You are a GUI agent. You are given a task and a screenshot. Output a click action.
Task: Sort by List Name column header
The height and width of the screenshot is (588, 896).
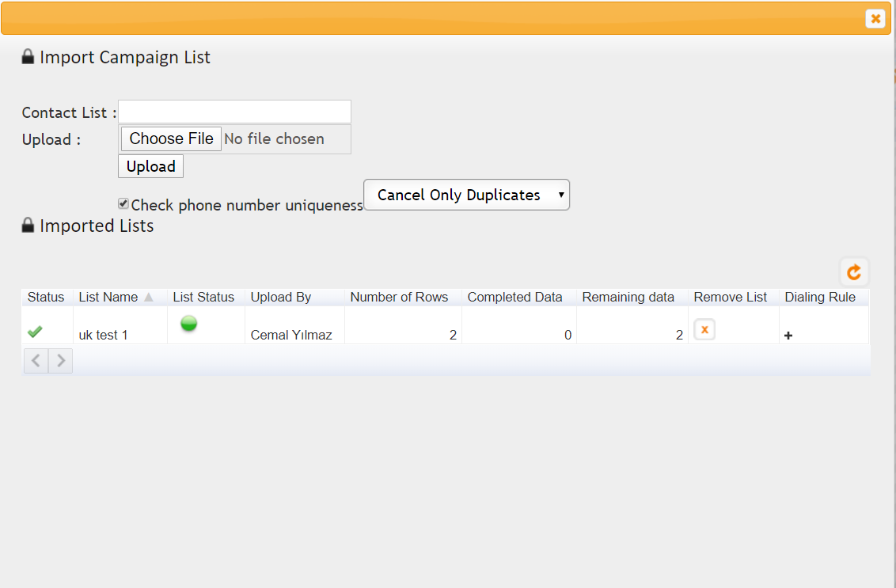(120, 297)
